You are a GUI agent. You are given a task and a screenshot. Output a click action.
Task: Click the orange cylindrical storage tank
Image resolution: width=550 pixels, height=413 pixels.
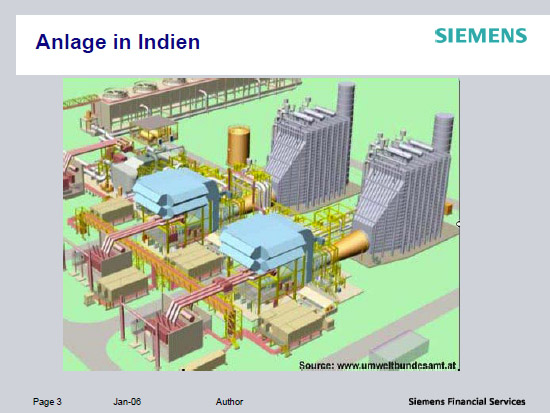coord(239,146)
